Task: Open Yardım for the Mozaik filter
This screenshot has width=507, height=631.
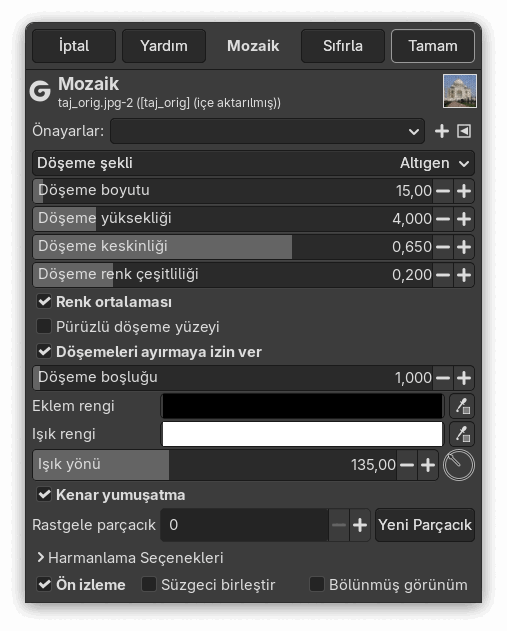Action: coord(164,46)
